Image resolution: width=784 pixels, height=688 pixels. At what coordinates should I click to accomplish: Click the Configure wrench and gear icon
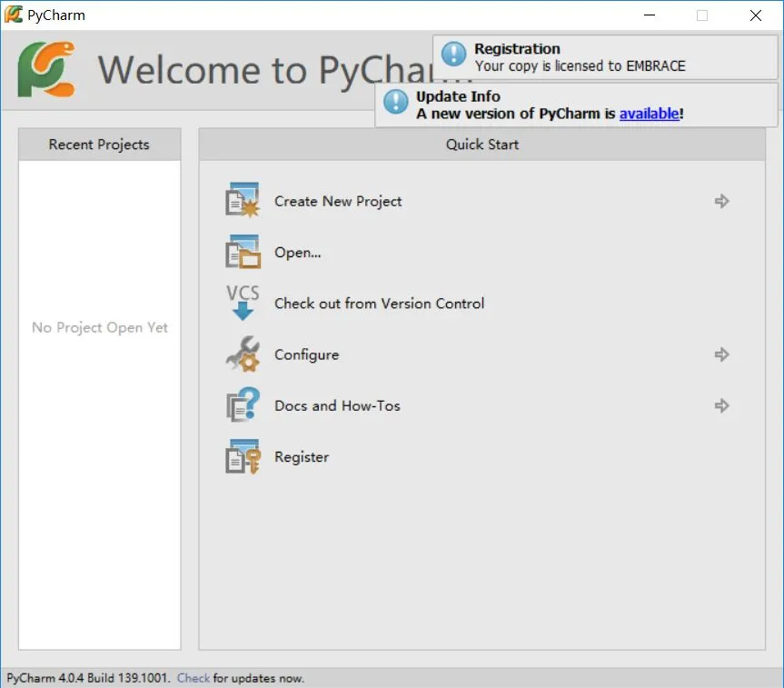(x=243, y=354)
